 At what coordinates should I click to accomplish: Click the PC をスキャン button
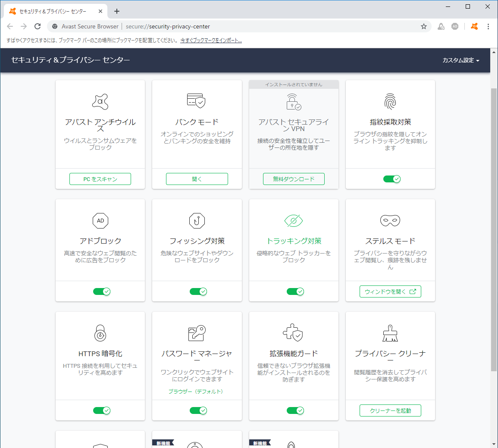pos(100,179)
